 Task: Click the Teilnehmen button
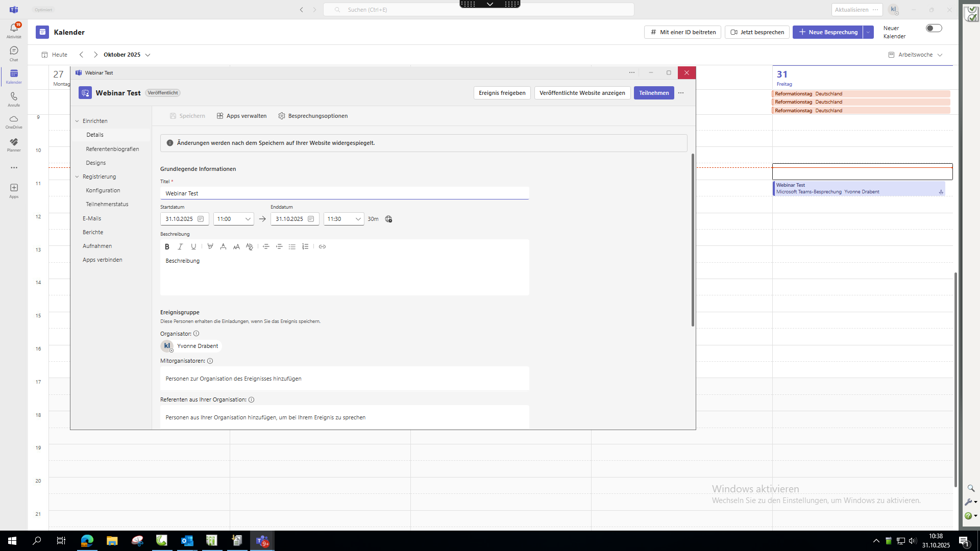[x=653, y=93]
